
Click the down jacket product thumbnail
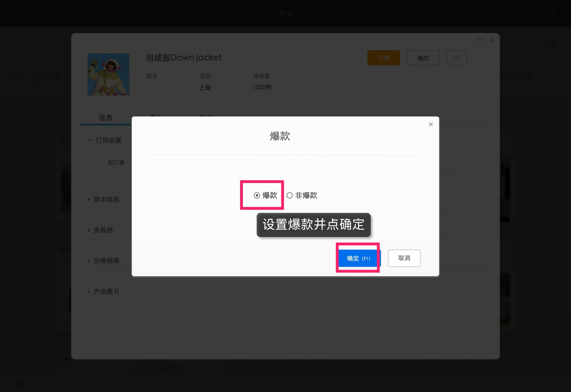[108, 74]
